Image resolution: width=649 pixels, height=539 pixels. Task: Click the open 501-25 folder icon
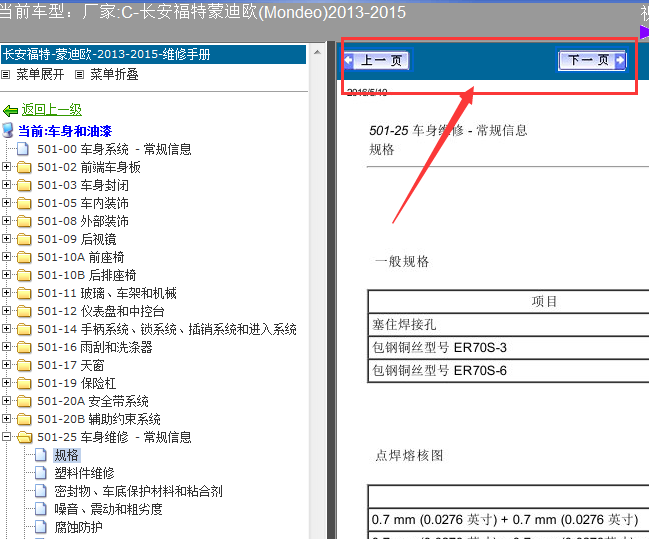tap(24, 437)
